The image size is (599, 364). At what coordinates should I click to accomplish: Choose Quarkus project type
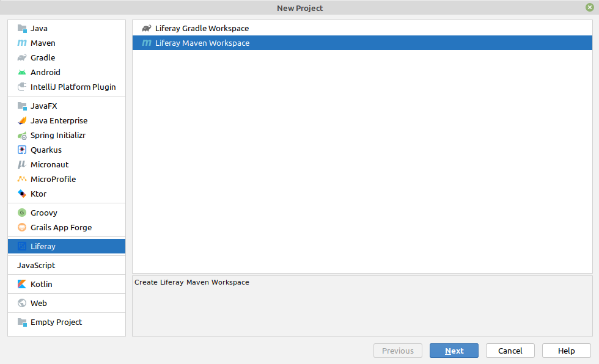coord(67,150)
